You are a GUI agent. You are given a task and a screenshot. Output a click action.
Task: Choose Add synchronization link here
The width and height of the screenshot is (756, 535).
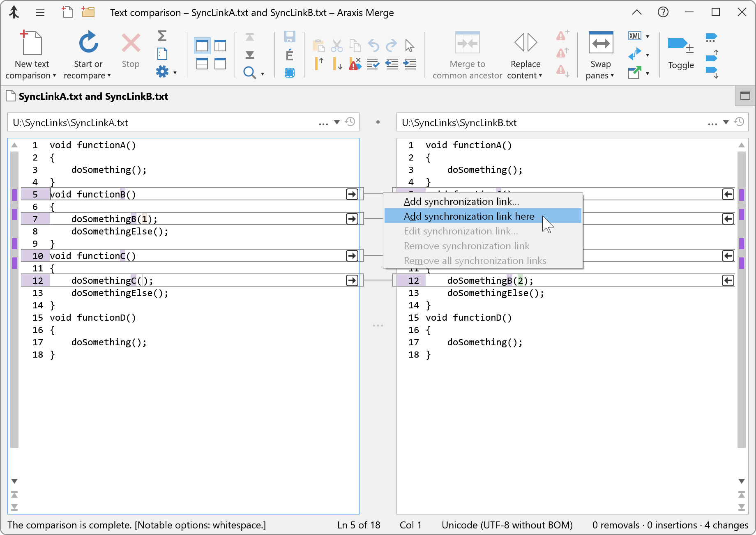pyautogui.click(x=469, y=216)
